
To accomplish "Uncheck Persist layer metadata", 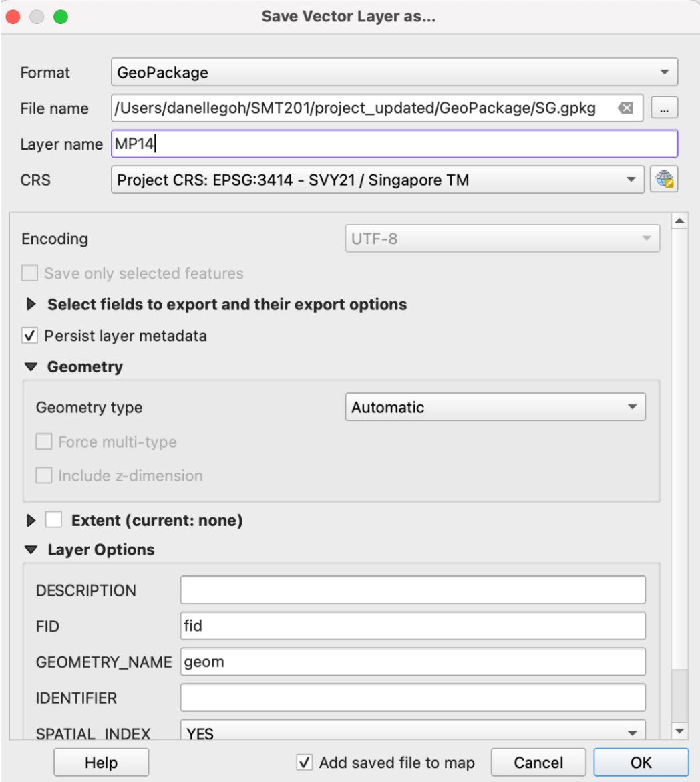I will pyautogui.click(x=30, y=336).
